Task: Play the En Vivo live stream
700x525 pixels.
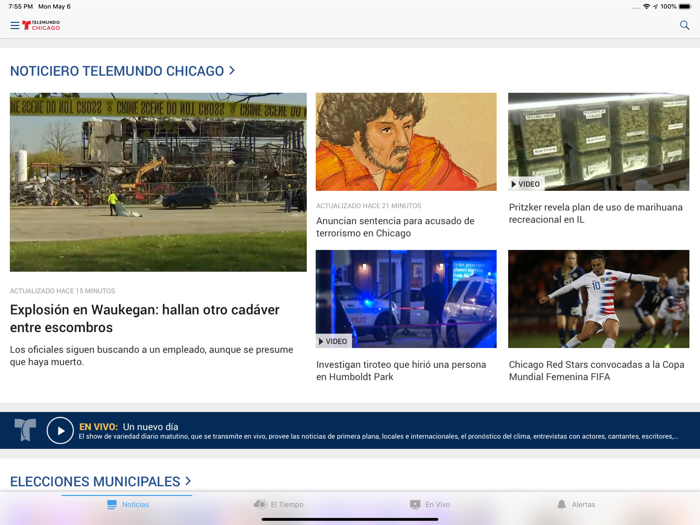Action: [x=60, y=430]
